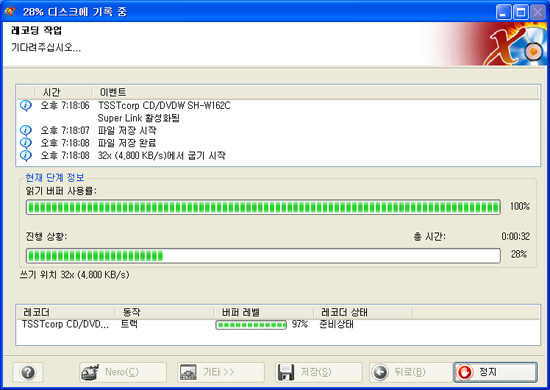Open the 기타 >> options button
Screen dimensions: 550x390
[221, 372]
